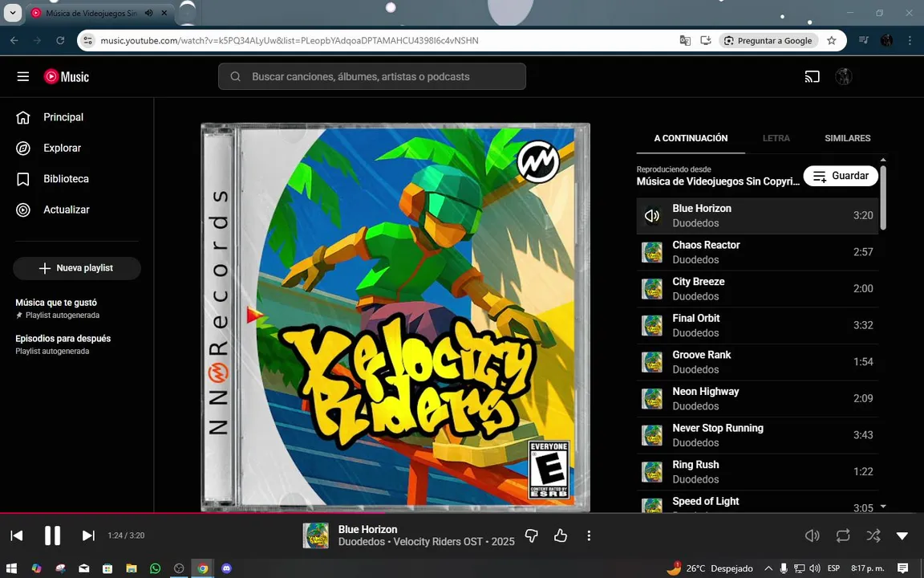Image resolution: width=924 pixels, height=578 pixels.
Task: Open the hamburger guide menu
Action: [23, 77]
